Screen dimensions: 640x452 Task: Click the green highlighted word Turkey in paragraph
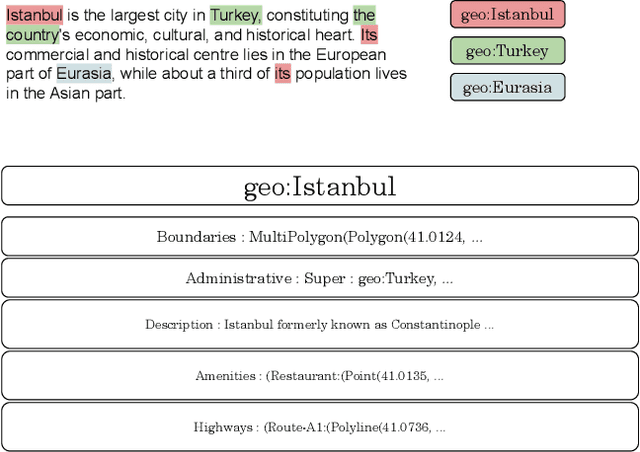coord(235,15)
